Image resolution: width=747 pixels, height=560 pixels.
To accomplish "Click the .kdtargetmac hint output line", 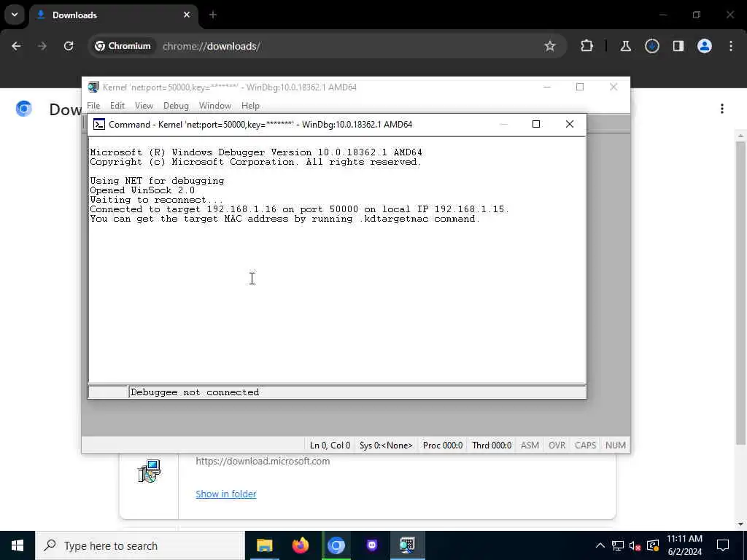I will pyautogui.click(x=285, y=219).
